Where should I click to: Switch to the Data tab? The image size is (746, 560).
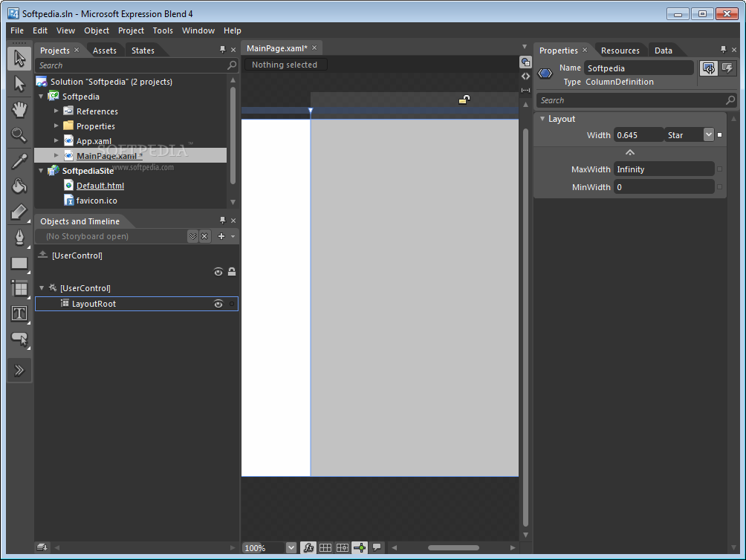(x=664, y=51)
